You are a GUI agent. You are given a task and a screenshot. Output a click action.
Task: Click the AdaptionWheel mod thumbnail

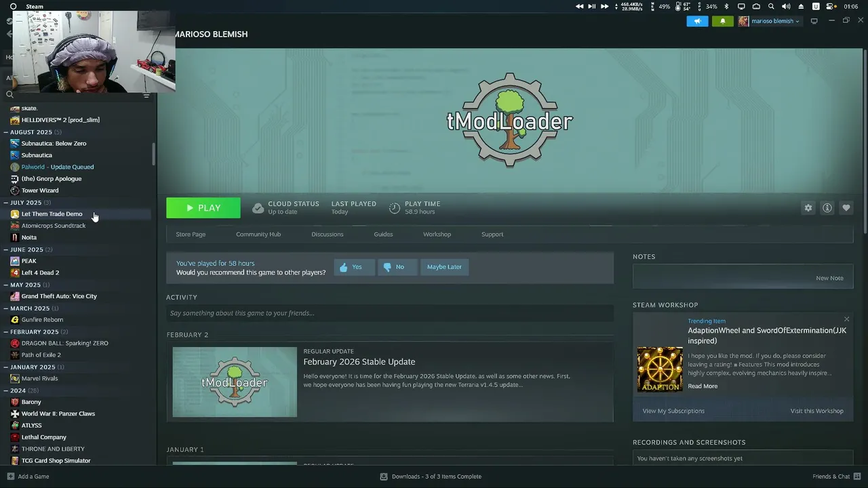coord(660,369)
